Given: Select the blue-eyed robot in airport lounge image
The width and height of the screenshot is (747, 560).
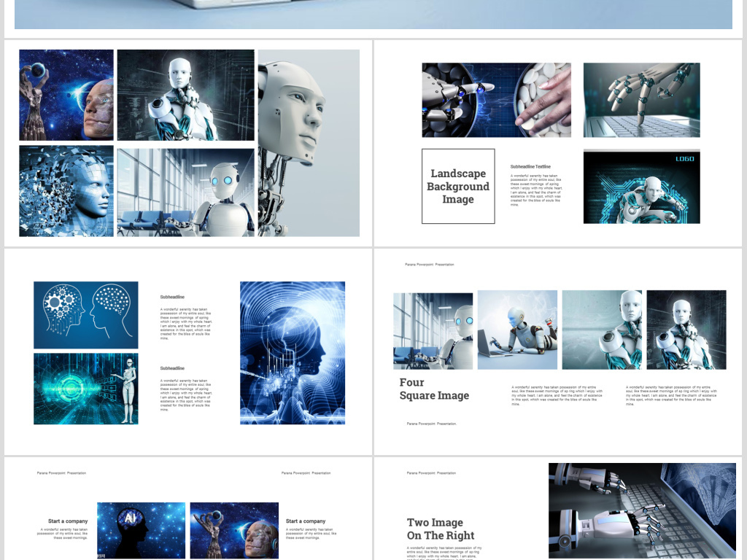Looking at the screenshot, I should (x=185, y=190).
